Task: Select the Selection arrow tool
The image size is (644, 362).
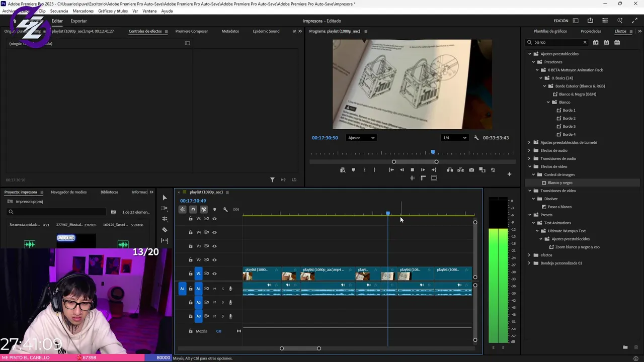Action: tap(165, 198)
